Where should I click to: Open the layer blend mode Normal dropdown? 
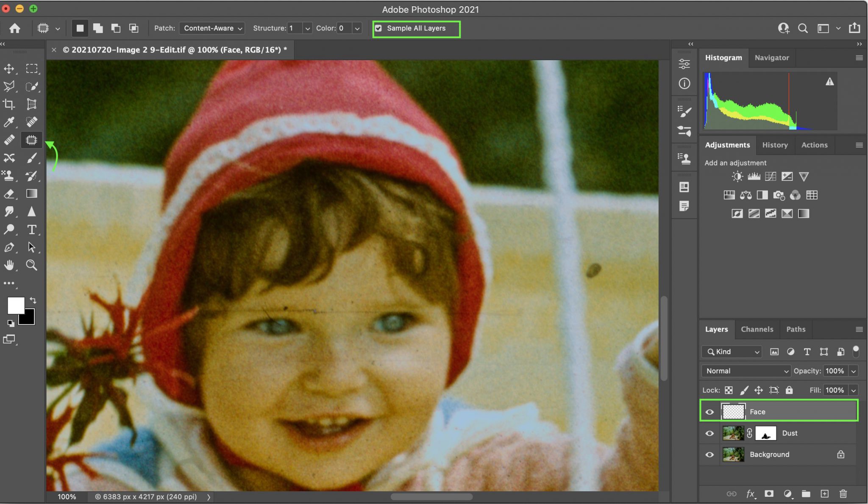pyautogui.click(x=746, y=371)
